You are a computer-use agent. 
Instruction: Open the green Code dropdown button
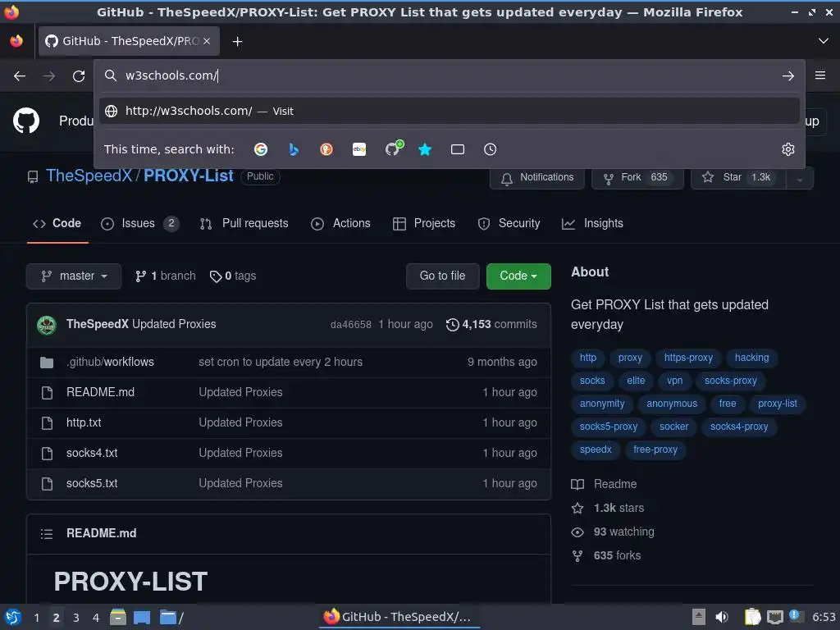[x=518, y=276]
